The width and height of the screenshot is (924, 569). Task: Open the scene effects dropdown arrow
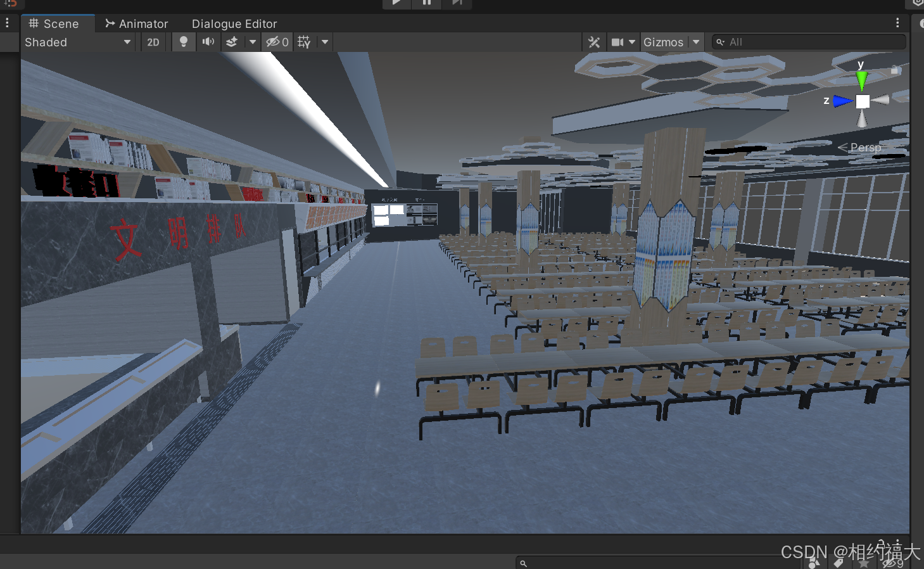pos(253,42)
